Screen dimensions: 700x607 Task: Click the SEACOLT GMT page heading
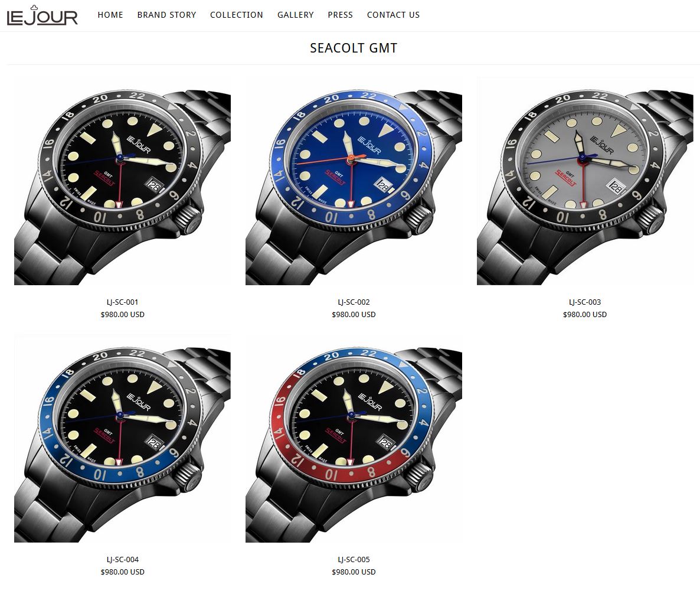[354, 48]
